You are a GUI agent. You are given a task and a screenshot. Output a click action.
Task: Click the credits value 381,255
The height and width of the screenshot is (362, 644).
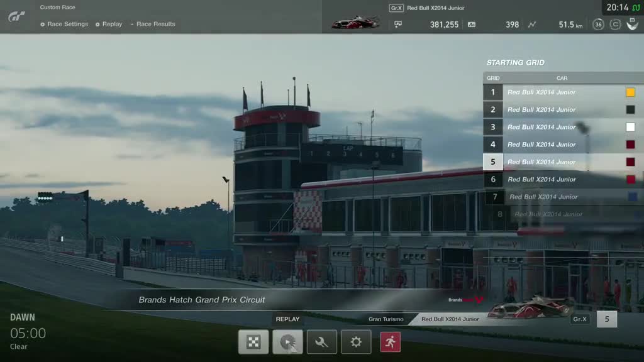pyautogui.click(x=444, y=25)
